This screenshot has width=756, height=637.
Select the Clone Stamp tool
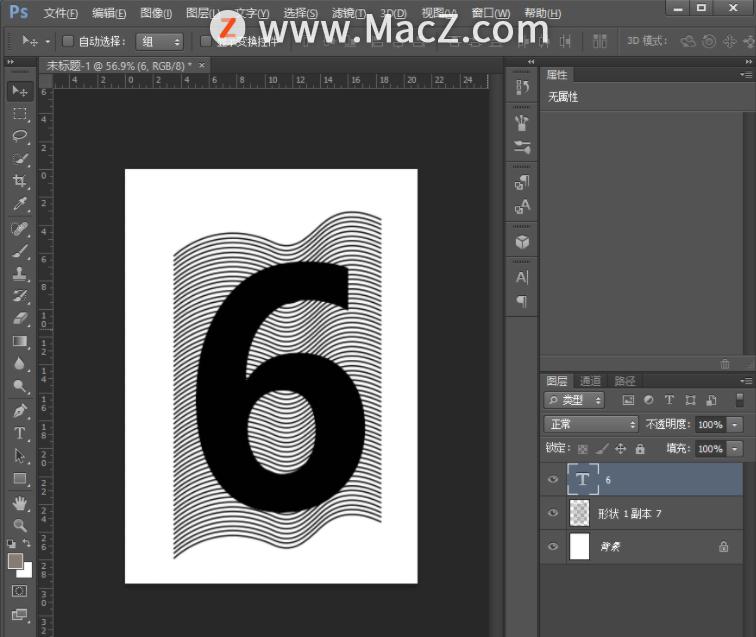click(19, 273)
